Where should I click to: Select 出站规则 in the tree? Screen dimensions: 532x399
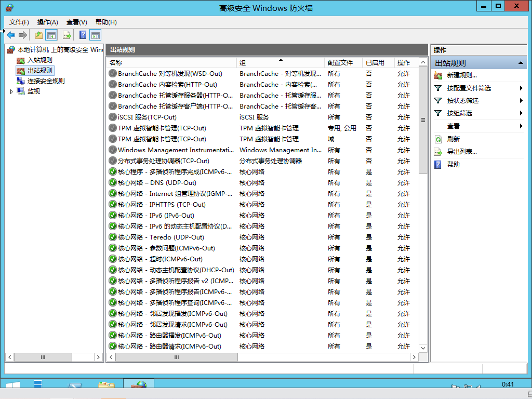[39, 71]
